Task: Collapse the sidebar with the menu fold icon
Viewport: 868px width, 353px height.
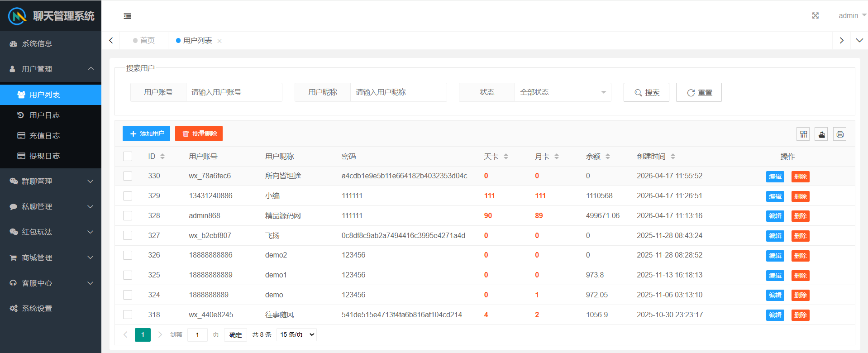Action: click(x=128, y=16)
